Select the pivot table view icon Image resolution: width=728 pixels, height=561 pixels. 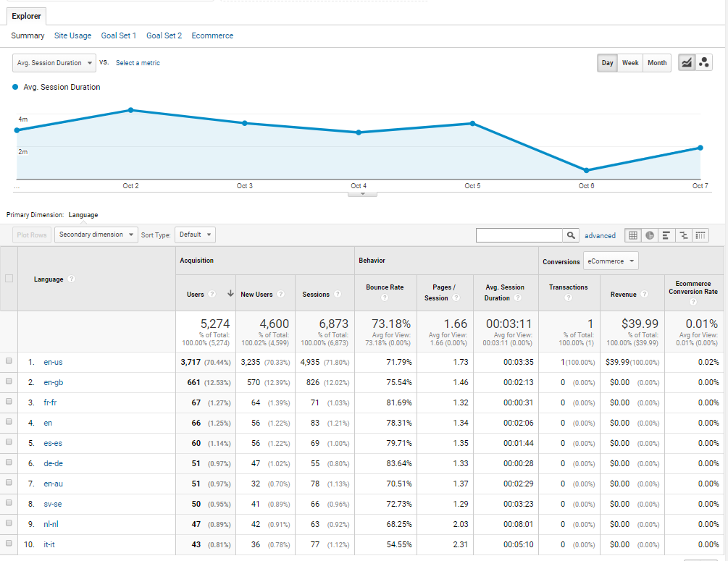pos(700,235)
